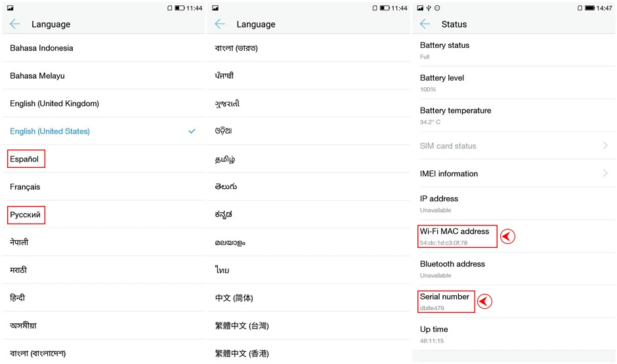Viewport: 617px width, 364px height.
Task: Tap Wi-Fi MAC address entry
Action: (514, 236)
